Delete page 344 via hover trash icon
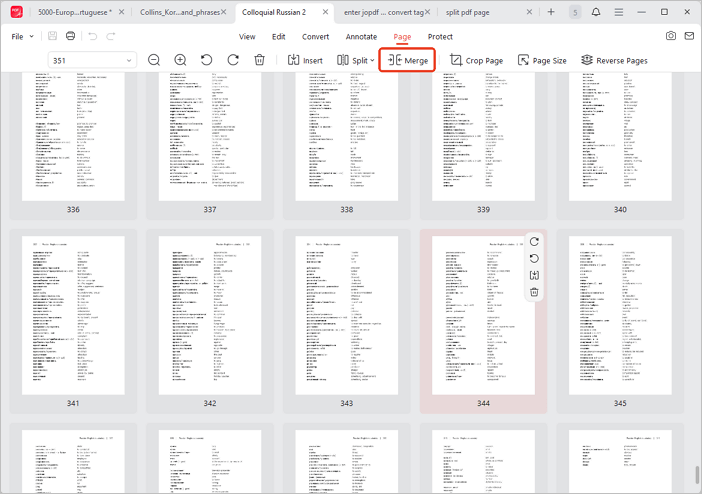The height and width of the screenshot is (494, 702). point(534,292)
